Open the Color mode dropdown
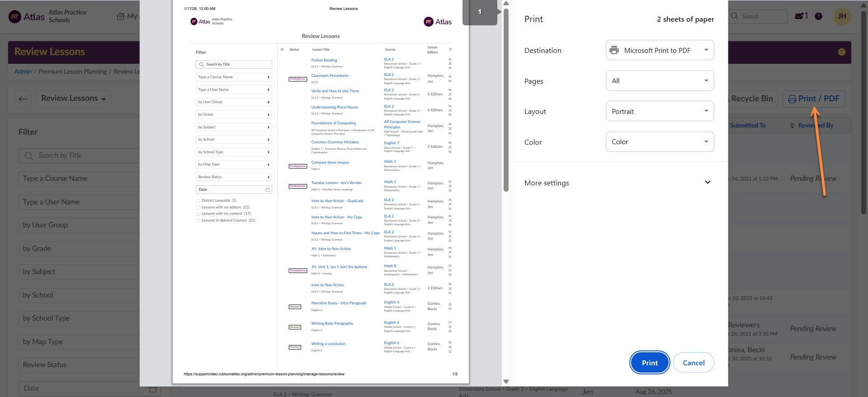This screenshot has width=868, height=397. tap(660, 142)
